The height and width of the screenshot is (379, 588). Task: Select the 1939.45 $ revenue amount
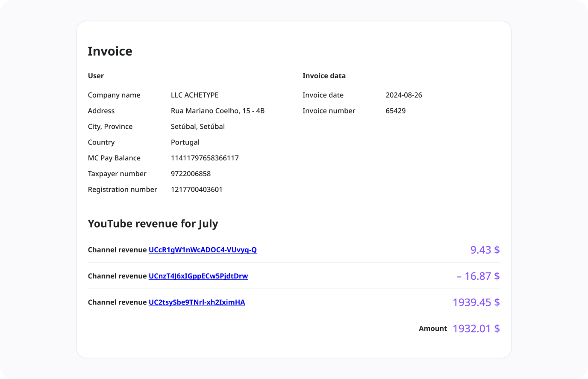pos(476,302)
